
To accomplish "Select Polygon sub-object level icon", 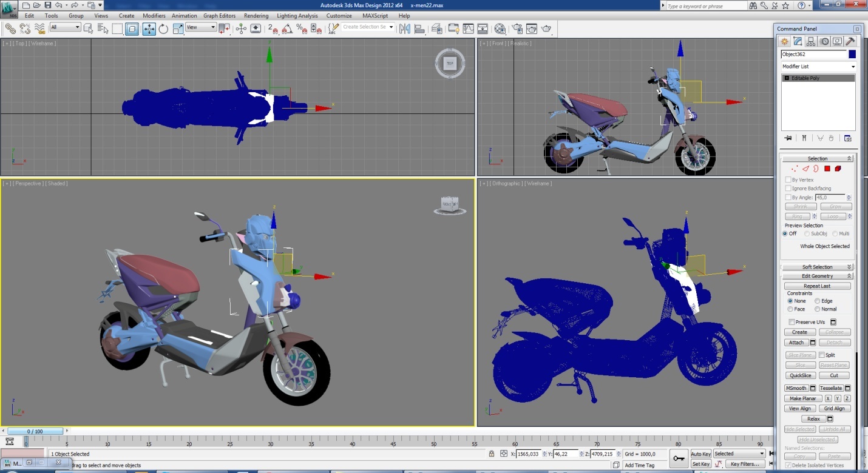I will click(x=827, y=169).
